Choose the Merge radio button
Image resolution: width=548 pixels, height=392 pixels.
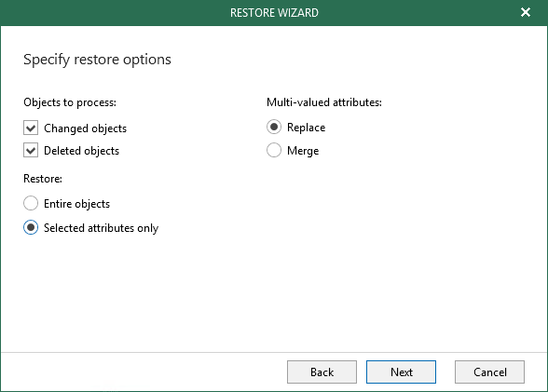tap(274, 150)
